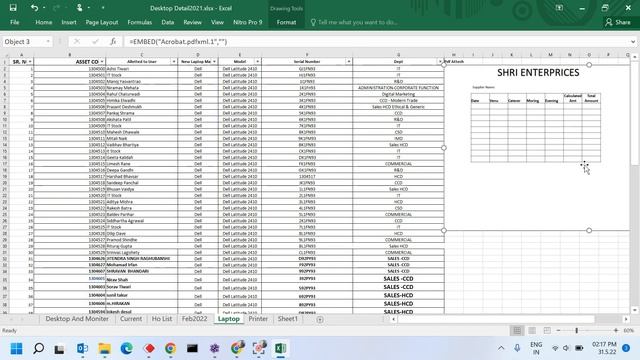
Task: Click the Excel taskbar icon
Action: (x=280, y=349)
